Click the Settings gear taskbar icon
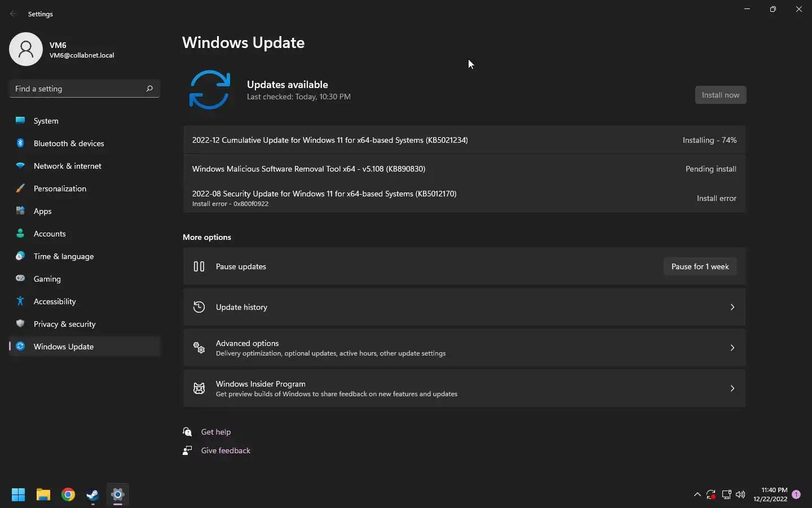812x508 pixels. pyautogui.click(x=118, y=495)
